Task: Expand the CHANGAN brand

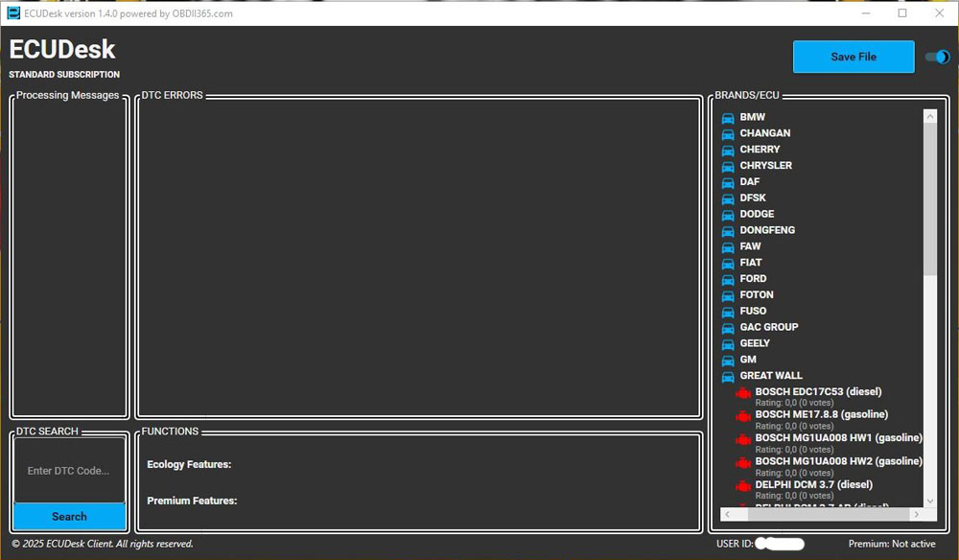Action: [x=765, y=132]
